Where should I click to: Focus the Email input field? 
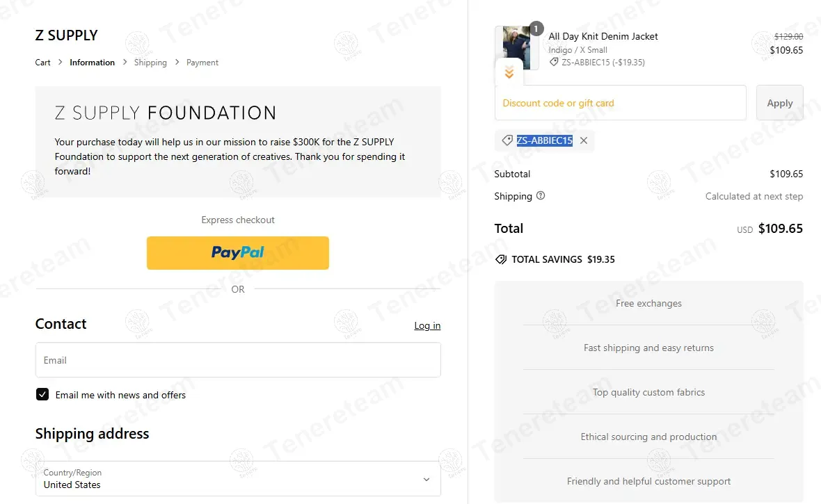pos(238,360)
